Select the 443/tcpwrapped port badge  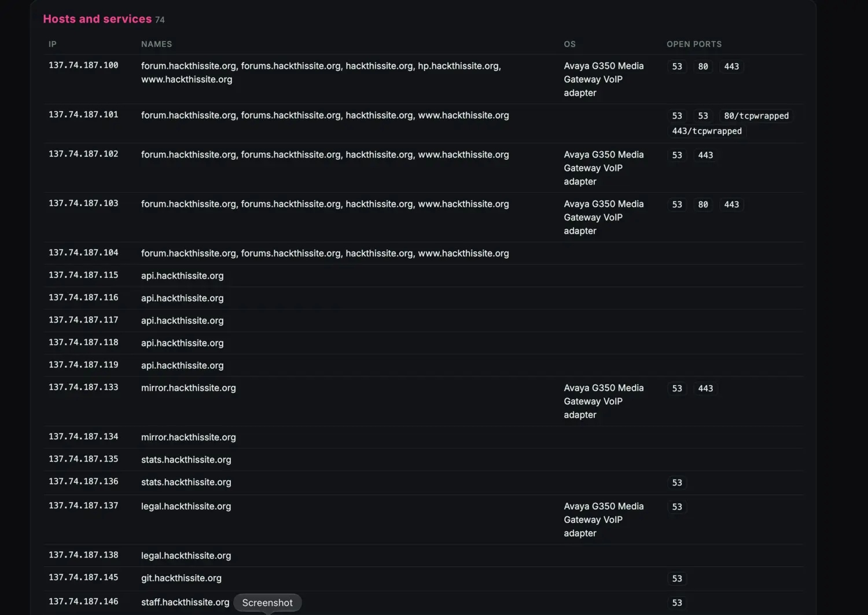(707, 131)
